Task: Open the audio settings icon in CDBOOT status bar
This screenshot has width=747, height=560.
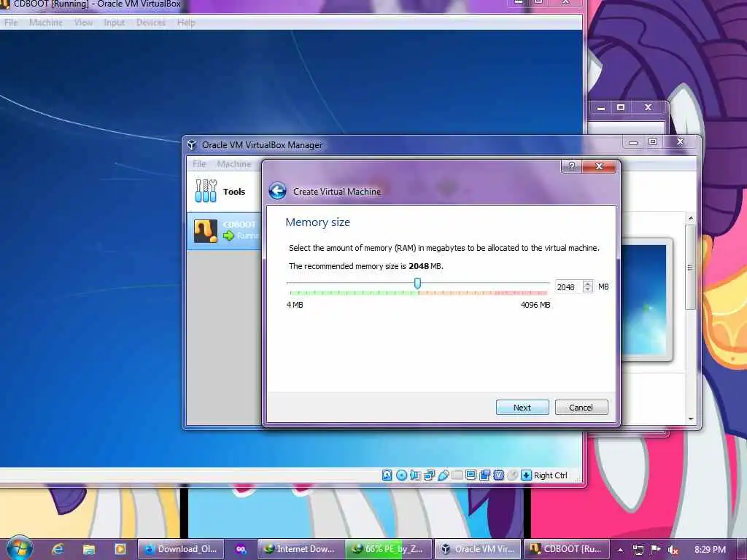Action: coord(415,475)
